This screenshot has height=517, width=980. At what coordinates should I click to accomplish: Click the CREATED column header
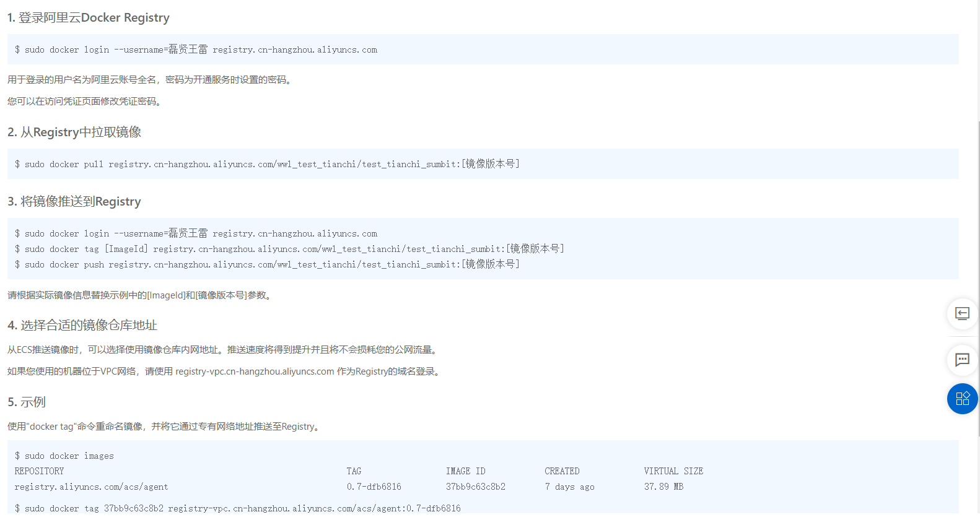point(562,471)
